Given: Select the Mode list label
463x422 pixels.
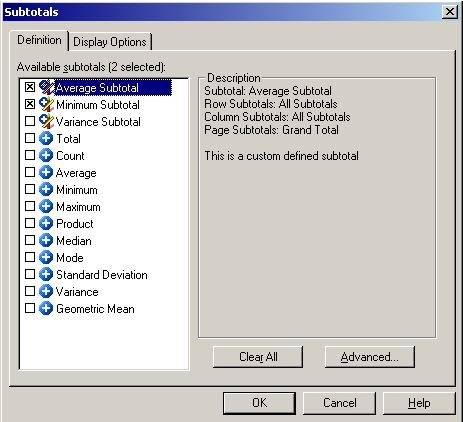Looking at the screenshot, I should pos(70,258).
